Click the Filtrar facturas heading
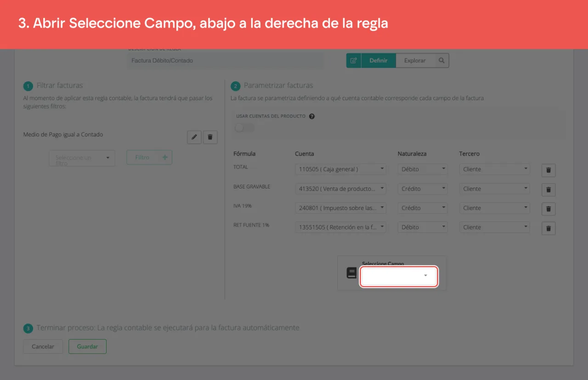 click(x=60, y=85)
